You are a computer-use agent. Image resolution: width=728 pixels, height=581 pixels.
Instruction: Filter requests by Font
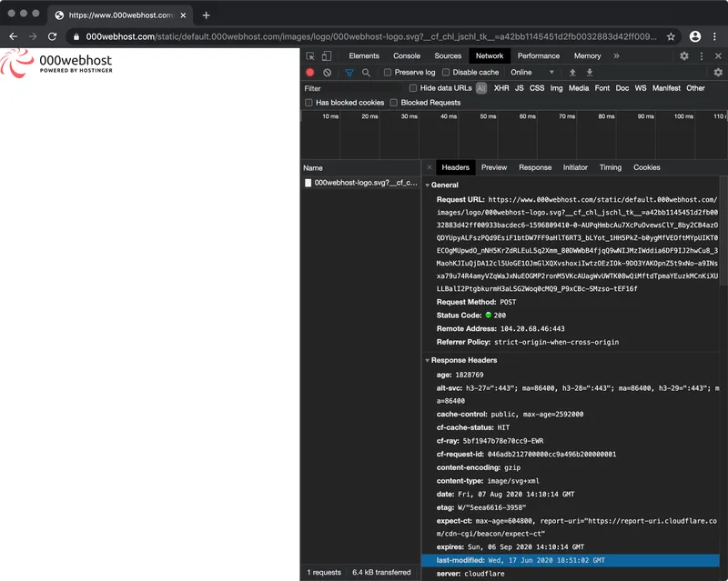click(x=602, y=88)
